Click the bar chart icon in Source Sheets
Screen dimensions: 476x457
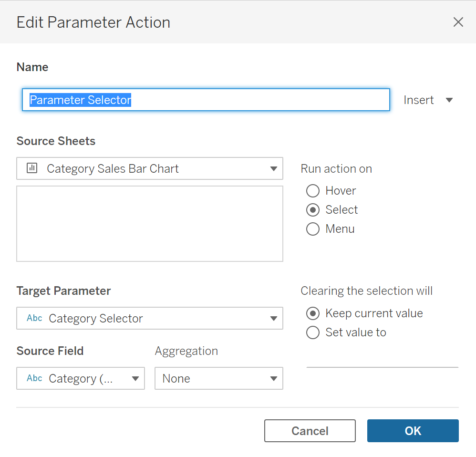coord(32,168)
